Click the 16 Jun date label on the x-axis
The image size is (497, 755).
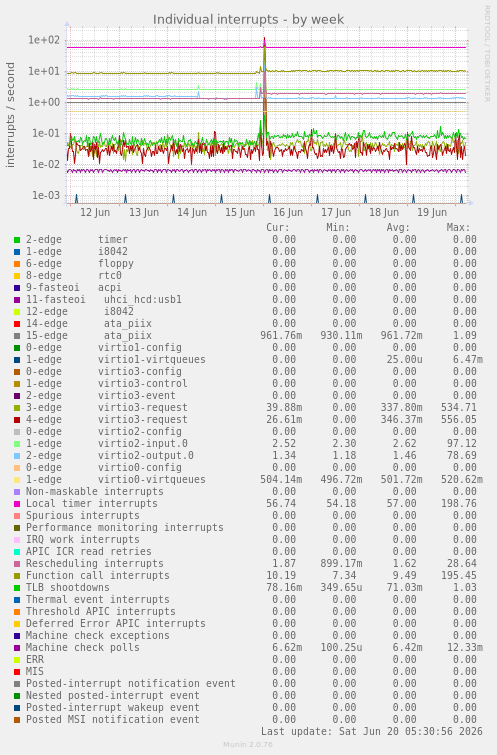tap(288, 212)
